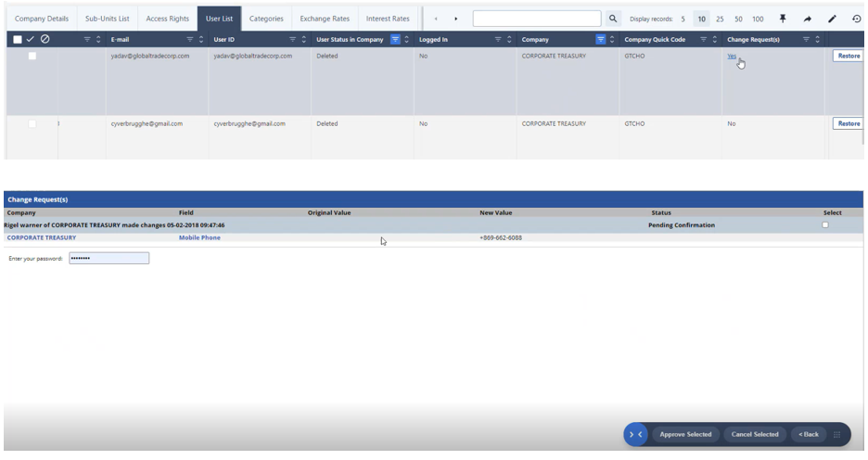Display 25 records per page
Screen dimensions: 868x460
[720, 19]
